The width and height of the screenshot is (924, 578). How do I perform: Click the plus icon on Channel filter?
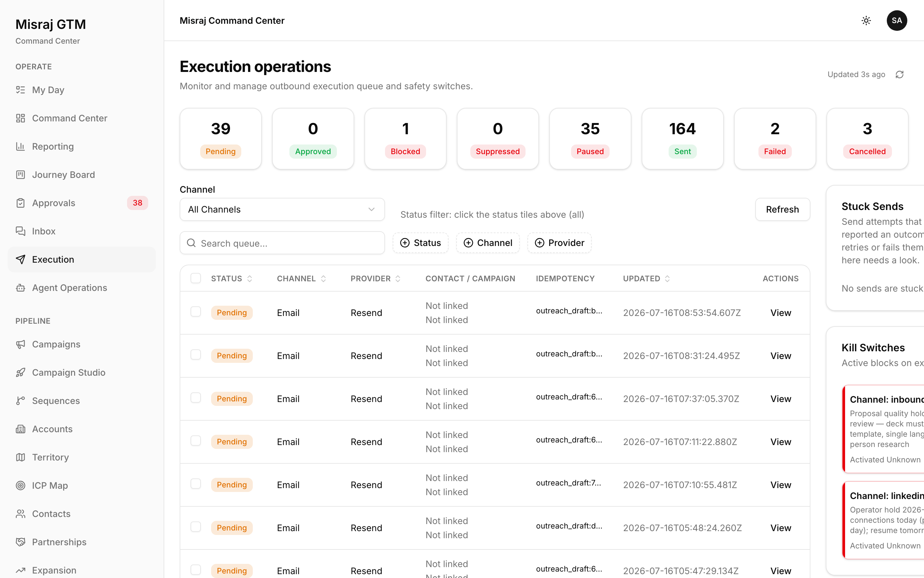[x=468, y=243]
